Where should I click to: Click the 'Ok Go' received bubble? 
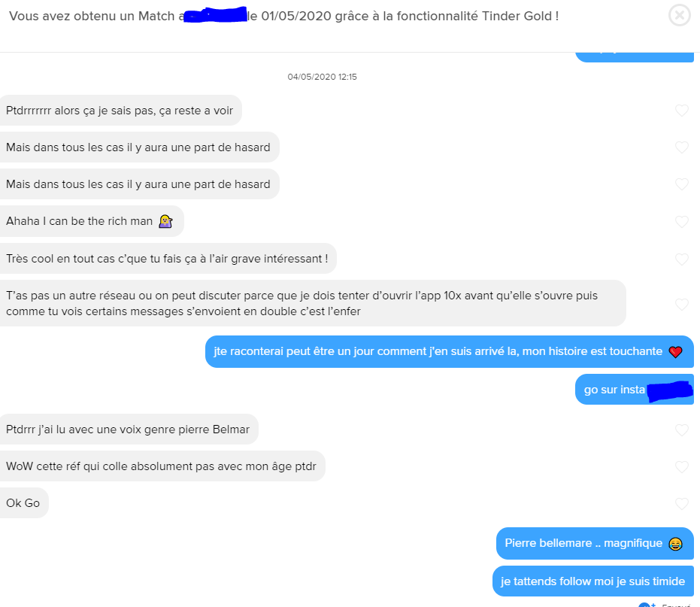click(23, 503)
